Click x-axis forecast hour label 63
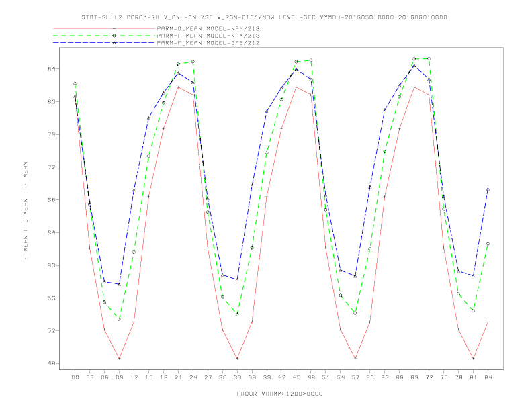The width and height of the screenshot is (532, 411). coord(385,377)
